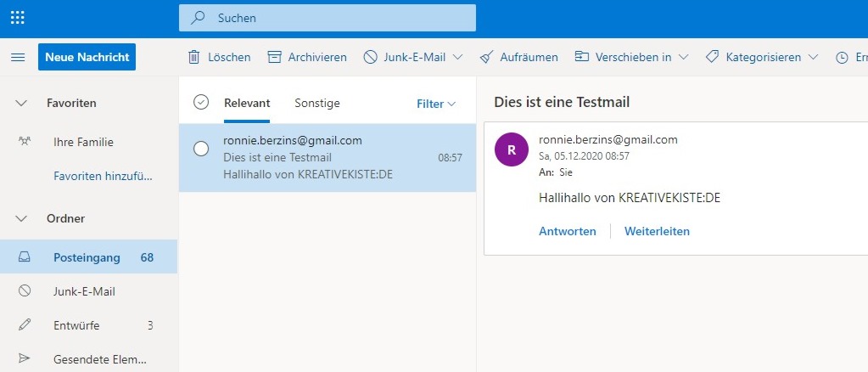Click the Entwürfe pencil icon

tap(25, 325)
